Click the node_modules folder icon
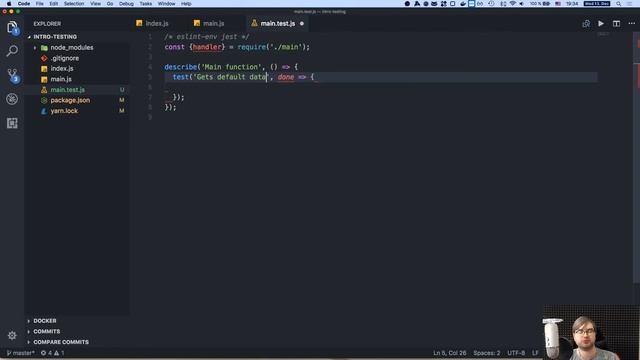 44,48
